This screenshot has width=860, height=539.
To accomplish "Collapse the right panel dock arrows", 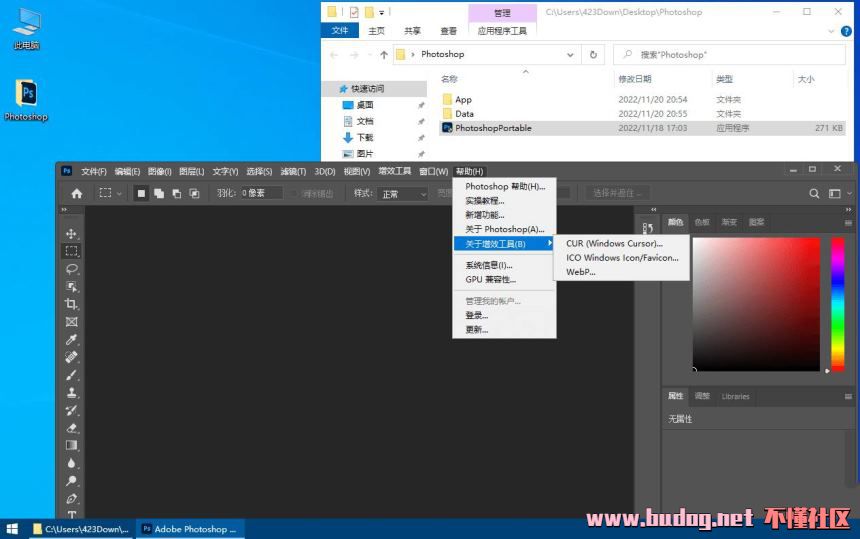I will [x=848, y=209].
